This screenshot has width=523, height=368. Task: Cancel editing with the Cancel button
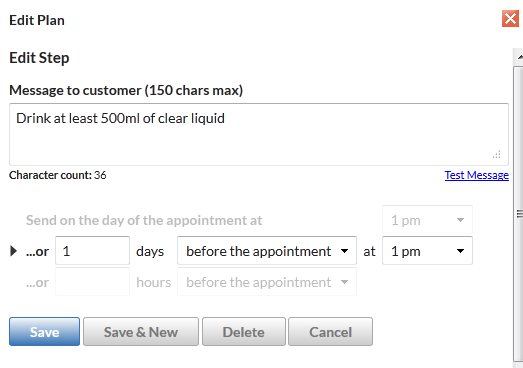tap(330, 332)
